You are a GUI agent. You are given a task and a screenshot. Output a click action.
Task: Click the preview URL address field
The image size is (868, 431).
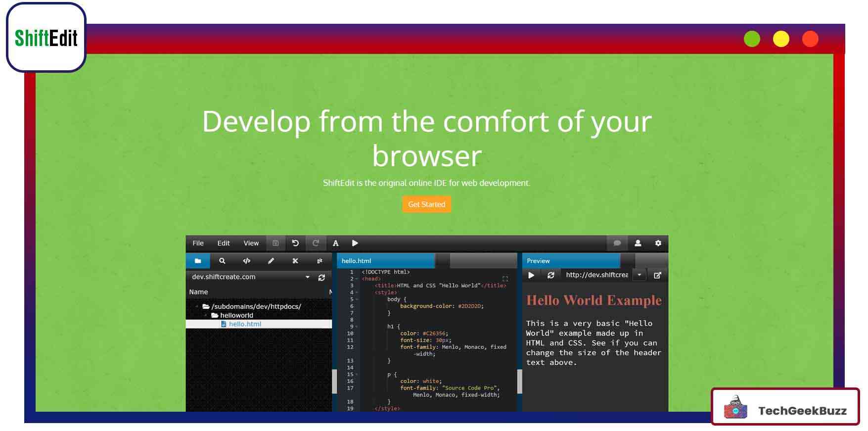tap(596, 275)
